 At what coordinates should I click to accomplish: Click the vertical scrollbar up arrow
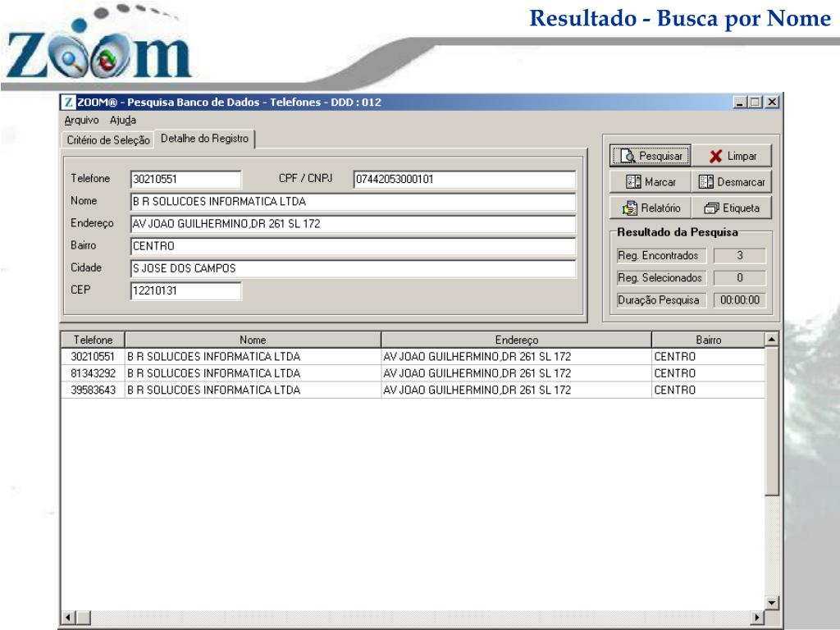(x=771, y=339)
